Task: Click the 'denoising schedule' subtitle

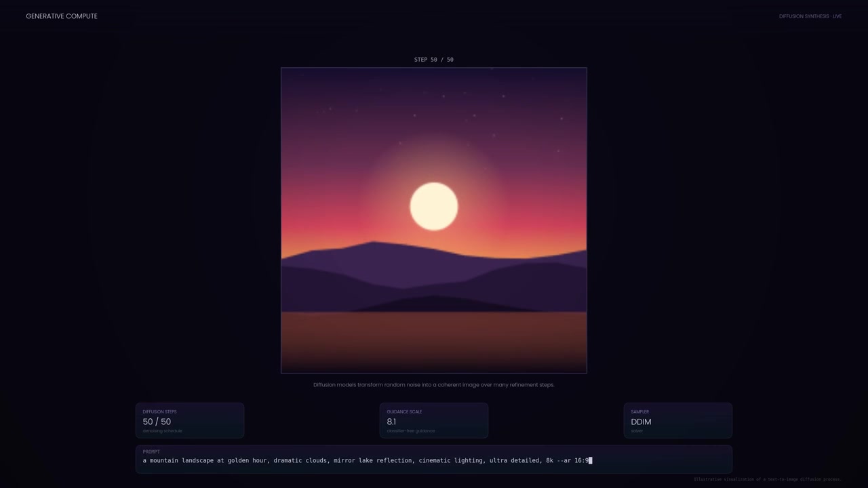Action: pyautogui.click(x=162, y=431)
